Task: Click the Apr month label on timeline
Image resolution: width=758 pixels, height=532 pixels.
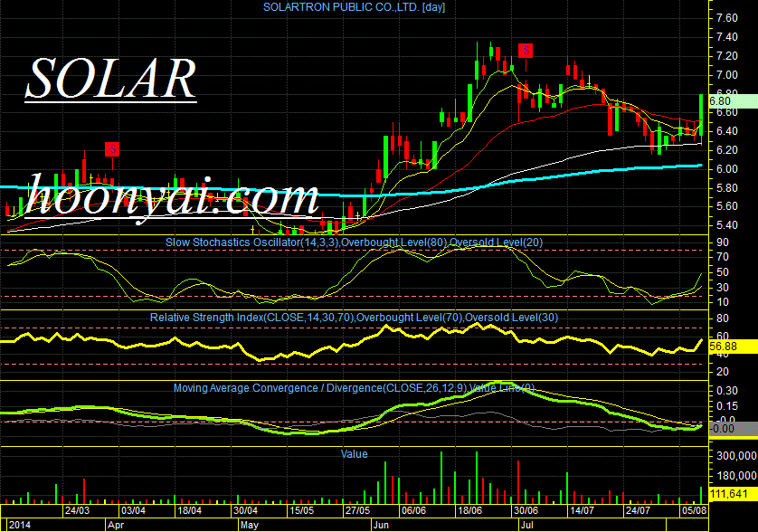Action: (x=116, y=526)
